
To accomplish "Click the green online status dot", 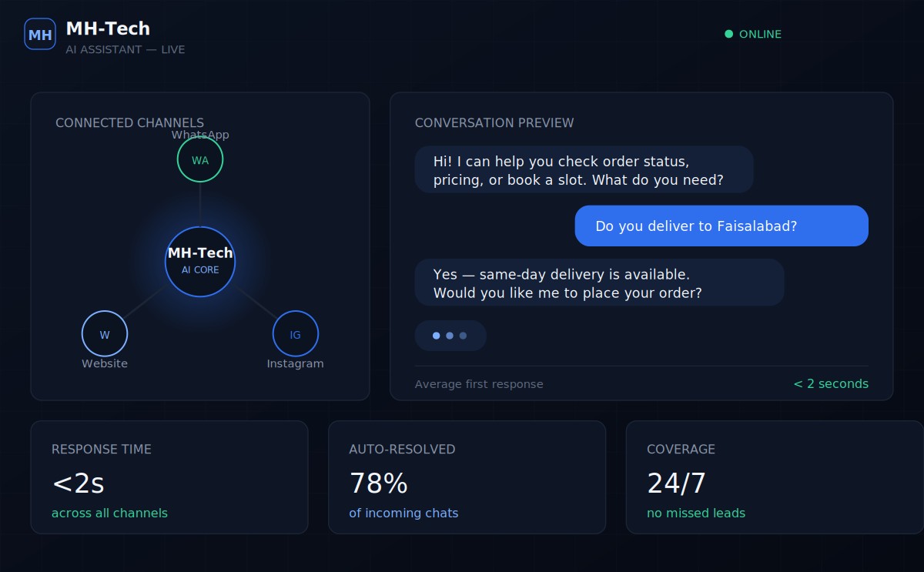I will (728, 34).
